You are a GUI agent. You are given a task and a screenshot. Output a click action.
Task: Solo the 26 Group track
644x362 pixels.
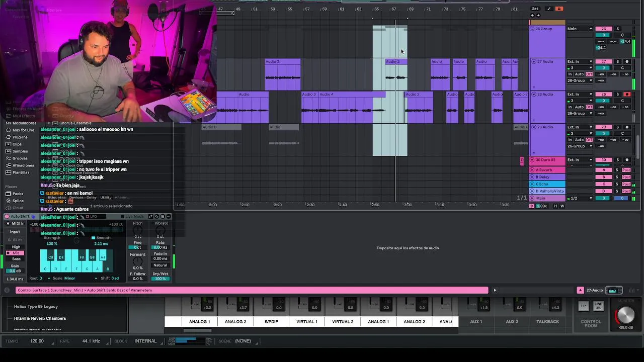(x=617, y=29)
